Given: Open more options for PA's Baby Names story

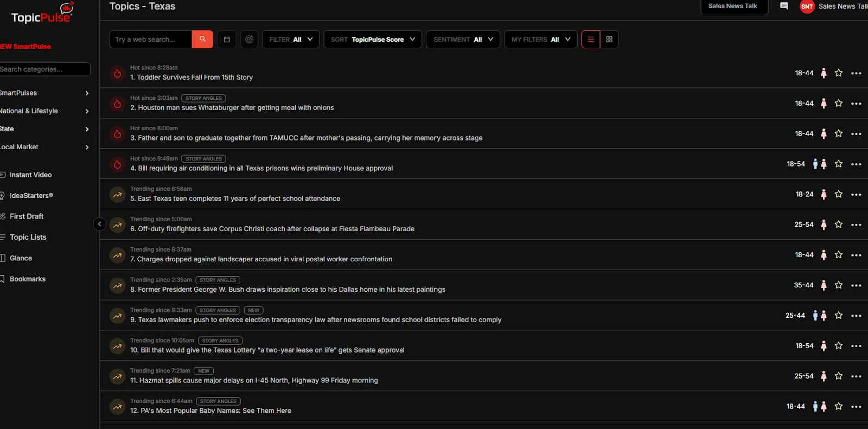Looking at the screenshot, I should click(856, 407).
